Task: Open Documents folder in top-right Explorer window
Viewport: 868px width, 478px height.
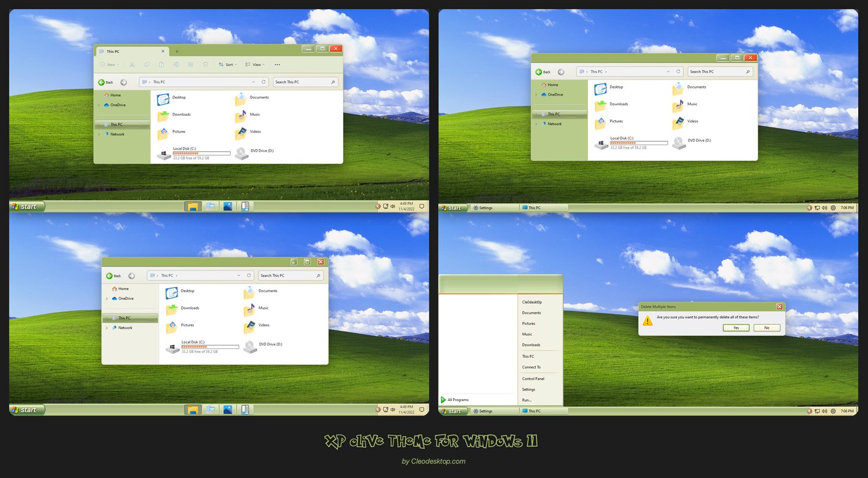Action: coord(689,88)
